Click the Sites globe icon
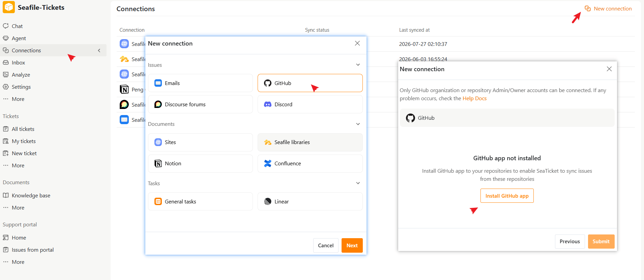The width and height of the screenshot is (644, 280). pos(158,142)
